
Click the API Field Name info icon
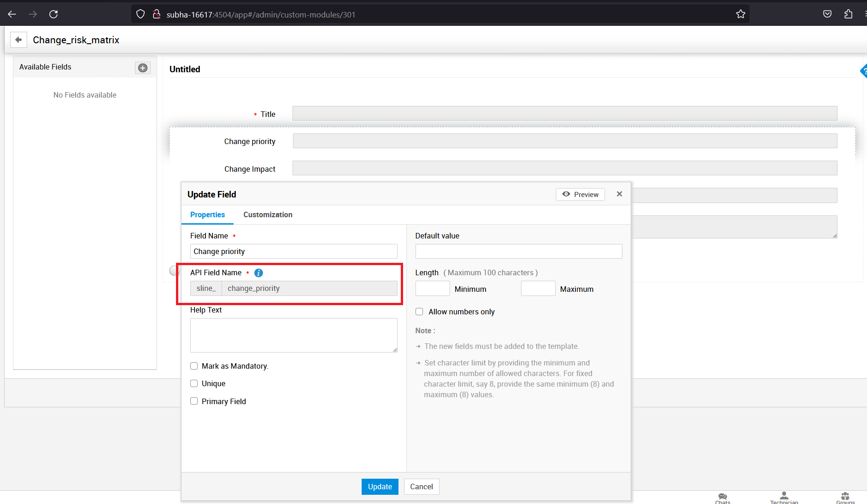click(x=258, y=273)
